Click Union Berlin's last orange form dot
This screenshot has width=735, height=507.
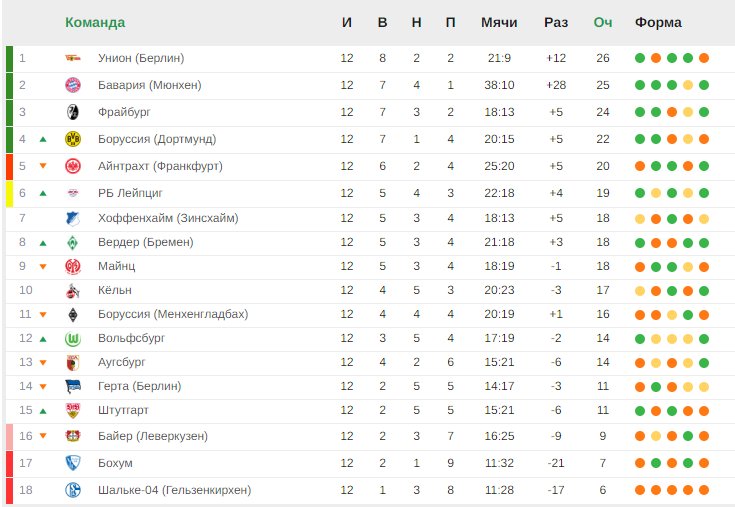coord(704,58)
